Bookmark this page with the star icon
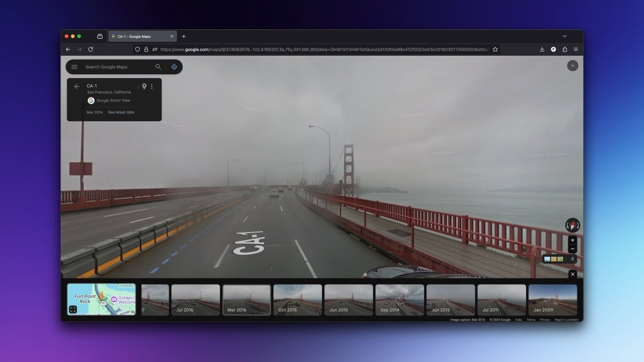Viewport: 644px width, 362px height. [495, 50]
